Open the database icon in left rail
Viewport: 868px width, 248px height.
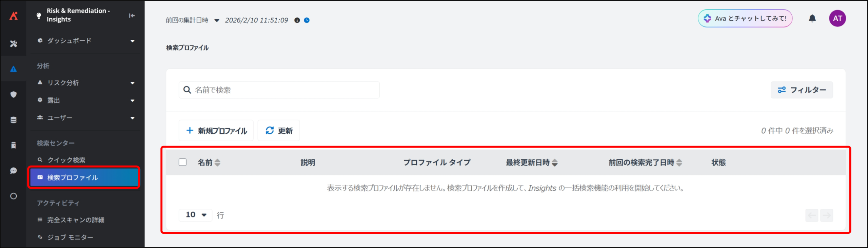pyautogui.click(x=14, y=120)
